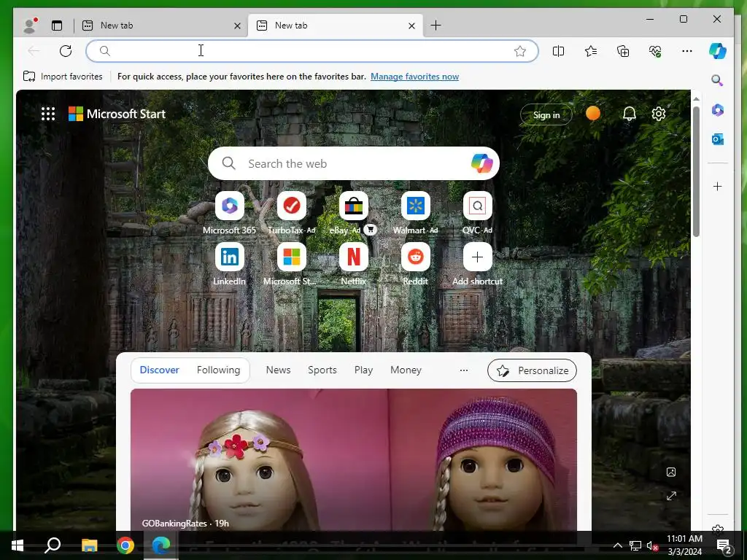
Task: Add this page to favorites star
Action: click(519, 51)
